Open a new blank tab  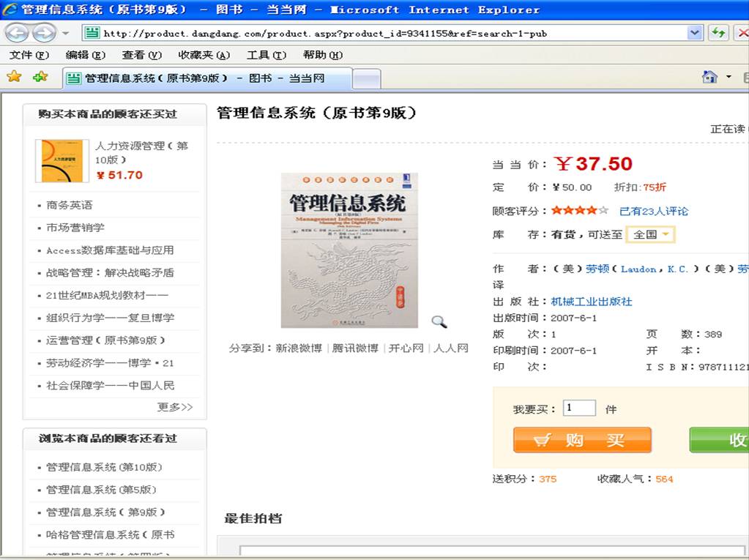[x=367, y=79]
